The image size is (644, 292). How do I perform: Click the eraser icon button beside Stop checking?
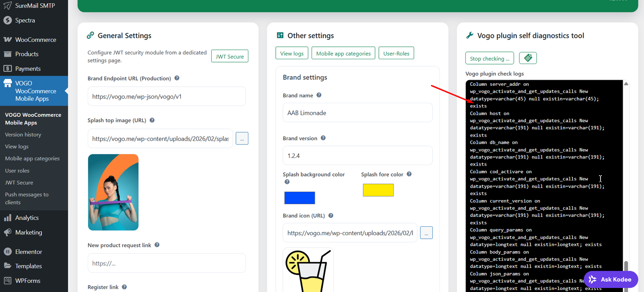coord(528,58)
